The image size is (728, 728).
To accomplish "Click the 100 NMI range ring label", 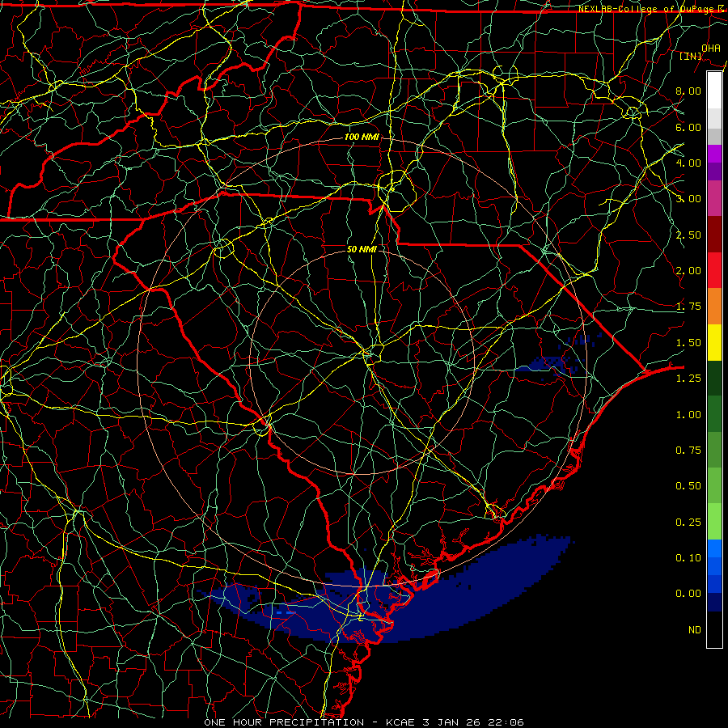I will click(x=362, y=137).
